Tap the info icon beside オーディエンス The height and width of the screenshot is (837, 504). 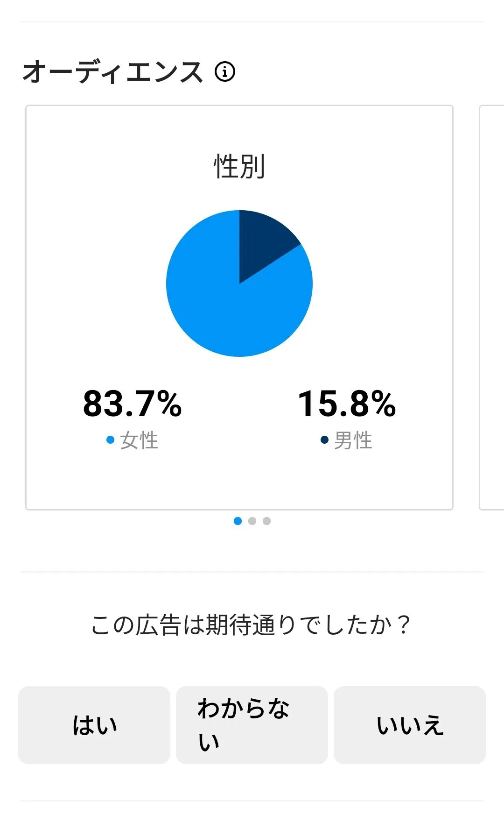(225, 72)
